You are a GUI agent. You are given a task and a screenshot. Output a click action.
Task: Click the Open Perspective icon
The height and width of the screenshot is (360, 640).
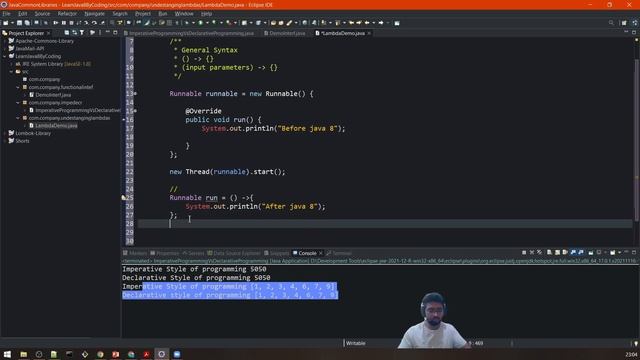624,23
